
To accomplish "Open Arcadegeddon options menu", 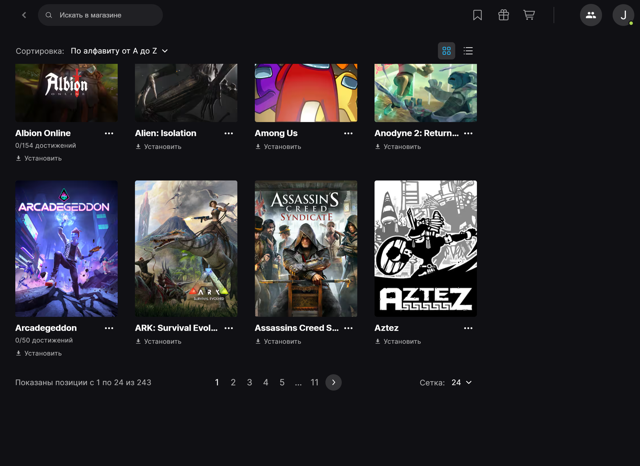I will (109, 328).
